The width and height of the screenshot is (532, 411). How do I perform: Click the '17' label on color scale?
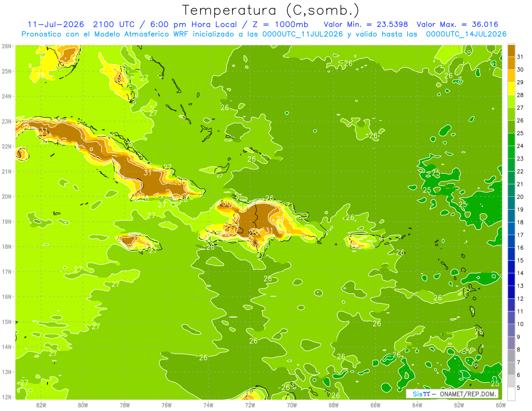[520, 235]
